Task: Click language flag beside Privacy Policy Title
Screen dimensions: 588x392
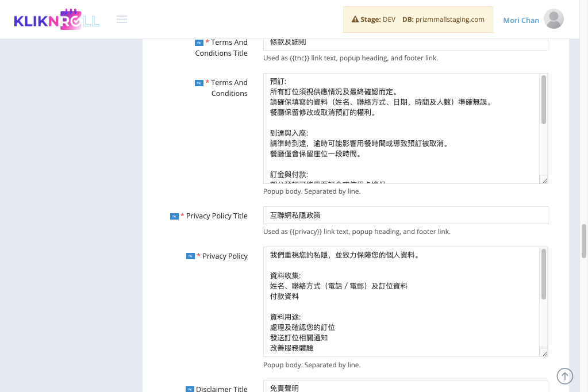Action: (174, 217)
